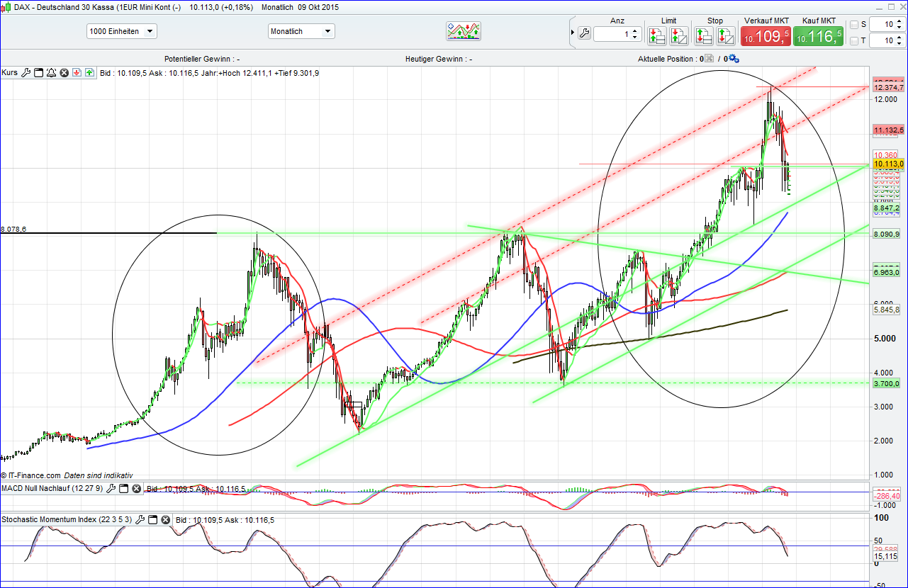Open the 1000 Einheiten dropdown
The image size is (908, 588).
point(150,31)
